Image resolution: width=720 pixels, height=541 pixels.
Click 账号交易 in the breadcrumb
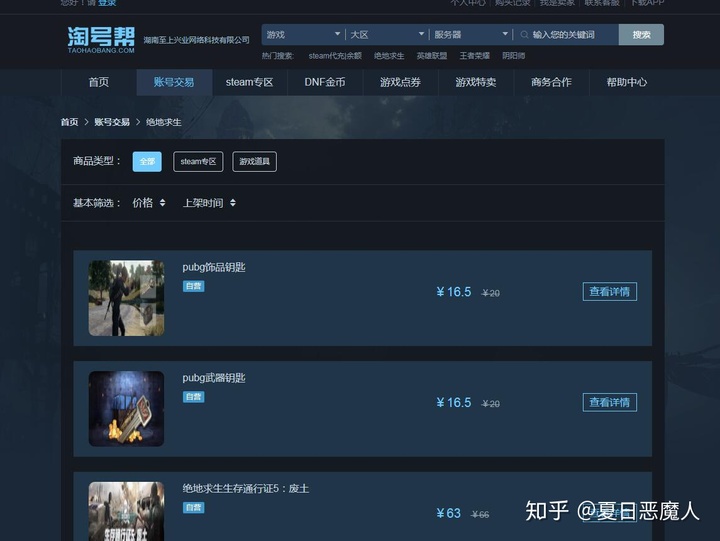click(x=112, y=122)
